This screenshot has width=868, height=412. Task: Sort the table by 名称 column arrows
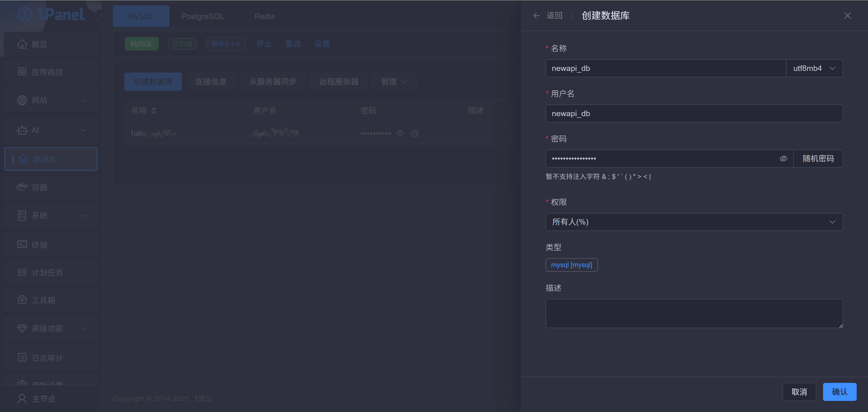point(154,111)
